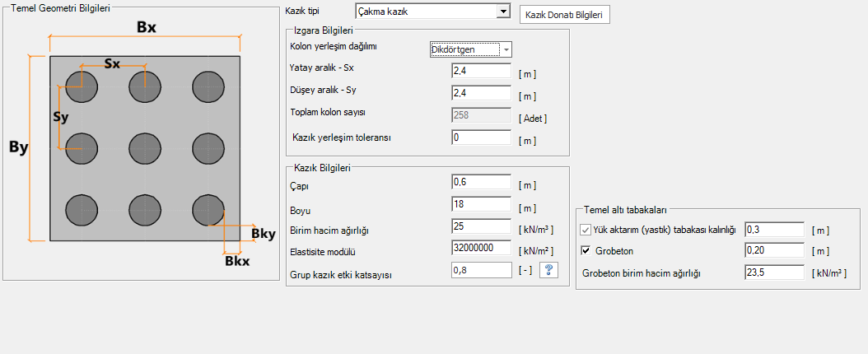
Task: Expand Kolon yerleşim dağılımı dropdown
Action: click(x=506, y=49)
